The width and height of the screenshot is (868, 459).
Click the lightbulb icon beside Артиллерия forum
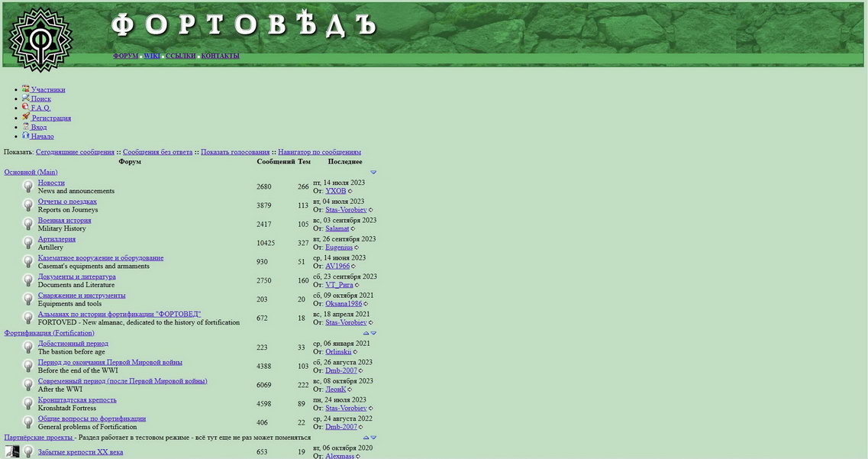pos(28,243)
